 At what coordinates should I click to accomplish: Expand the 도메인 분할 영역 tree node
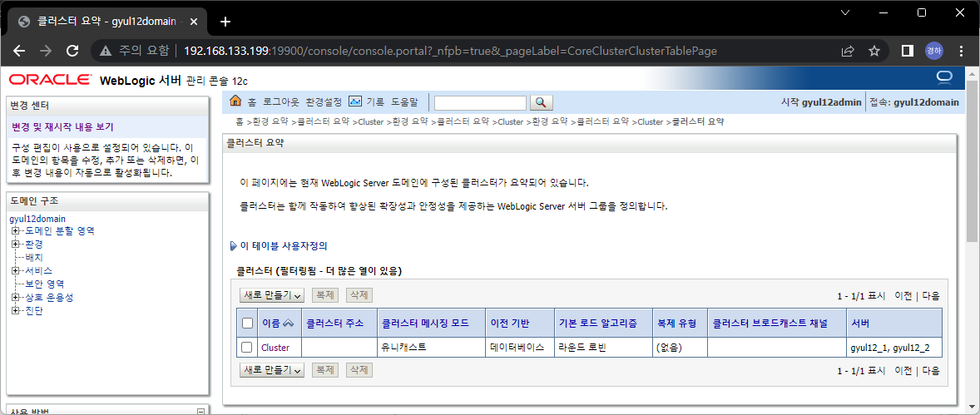(x=15, y=231)
